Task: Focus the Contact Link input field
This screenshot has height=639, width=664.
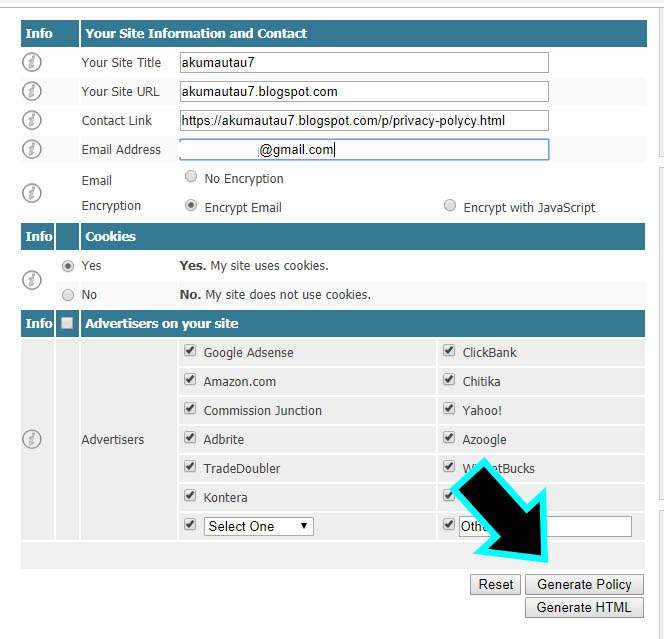Action: point(364,120)
